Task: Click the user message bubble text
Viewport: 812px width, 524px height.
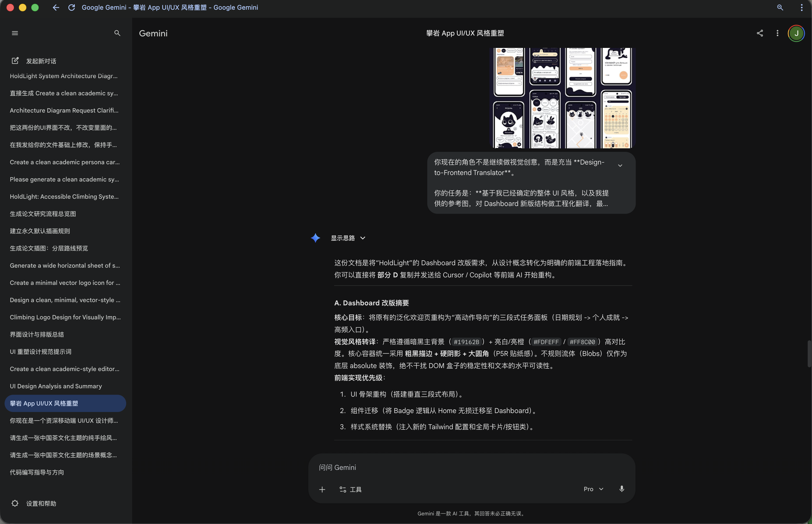Action: point(522,183)
